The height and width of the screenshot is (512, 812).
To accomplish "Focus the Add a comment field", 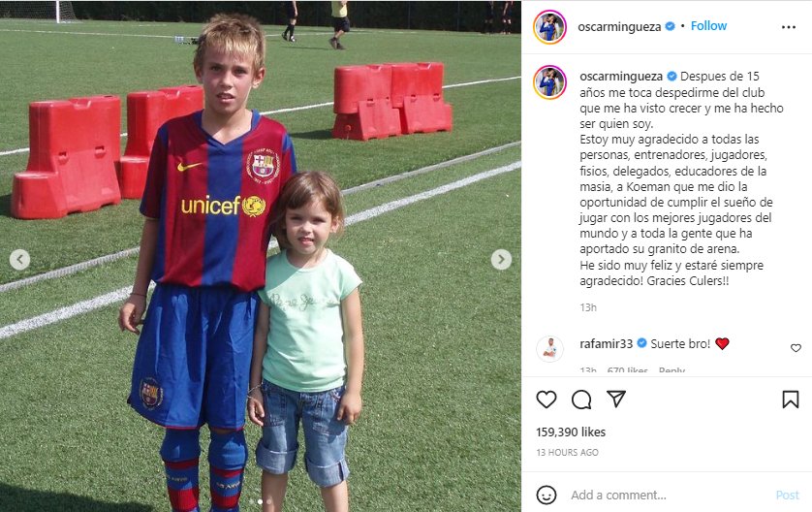I will (668, 495).
